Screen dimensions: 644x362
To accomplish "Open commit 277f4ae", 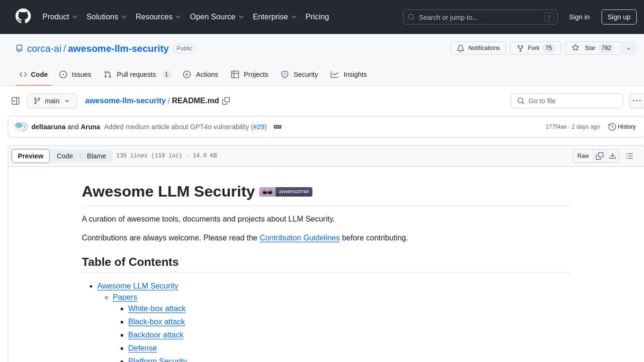I will click(556, 127).
